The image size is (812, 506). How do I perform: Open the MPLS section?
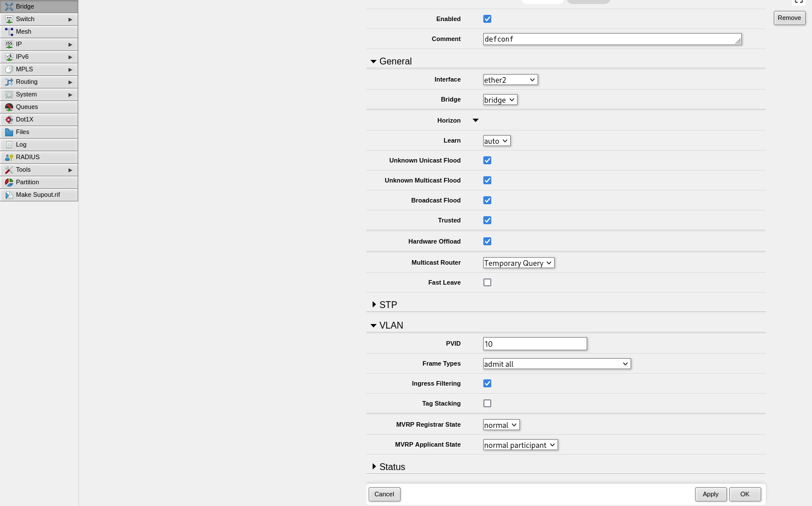[24, 69]
